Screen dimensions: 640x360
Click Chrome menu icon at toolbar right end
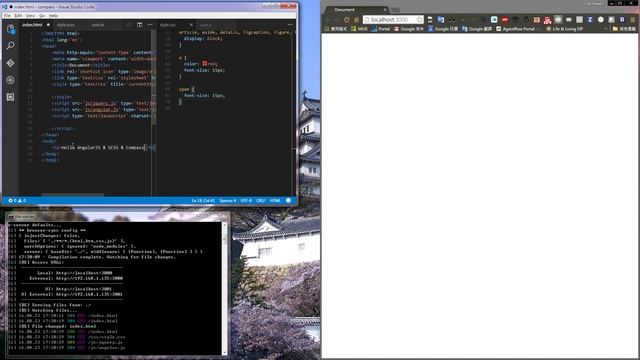coord(633,20)
